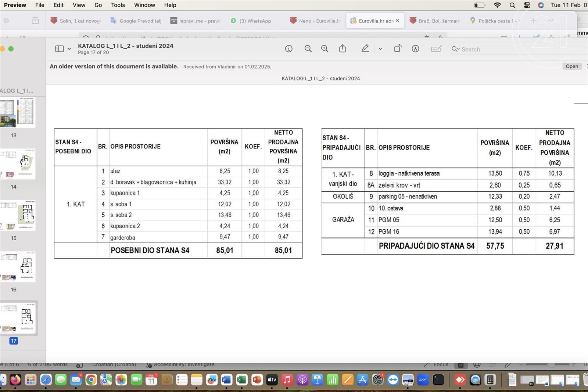The width and height of the screenshot is (588, 392).
Task: Open the Control Center in menu bar
Action: coord(527,5)
